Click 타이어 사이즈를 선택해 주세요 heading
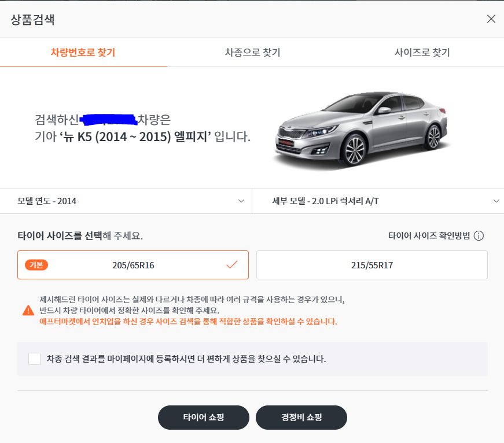The width and height of the screenshot is (504, 443). [80, 236]
